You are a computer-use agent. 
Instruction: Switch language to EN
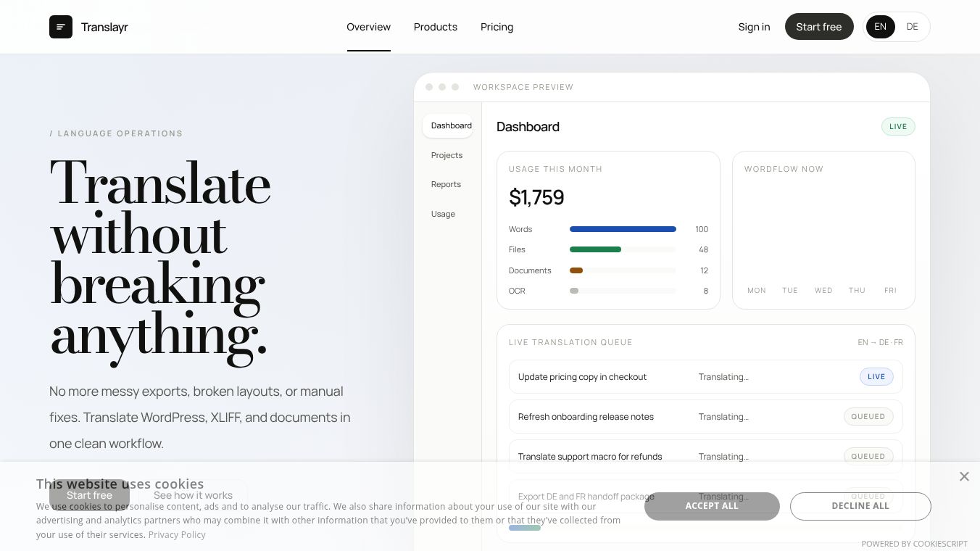pos(880,27)
